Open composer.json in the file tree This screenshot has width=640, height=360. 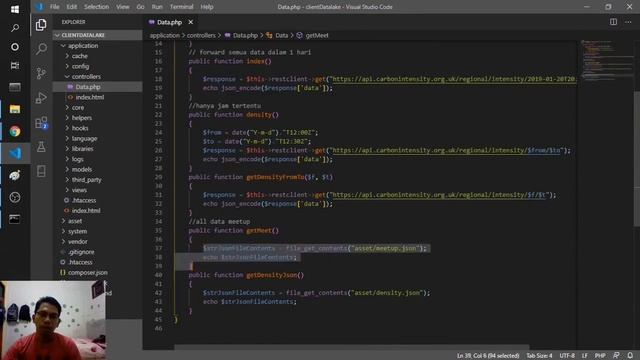(x=98, y=272)
